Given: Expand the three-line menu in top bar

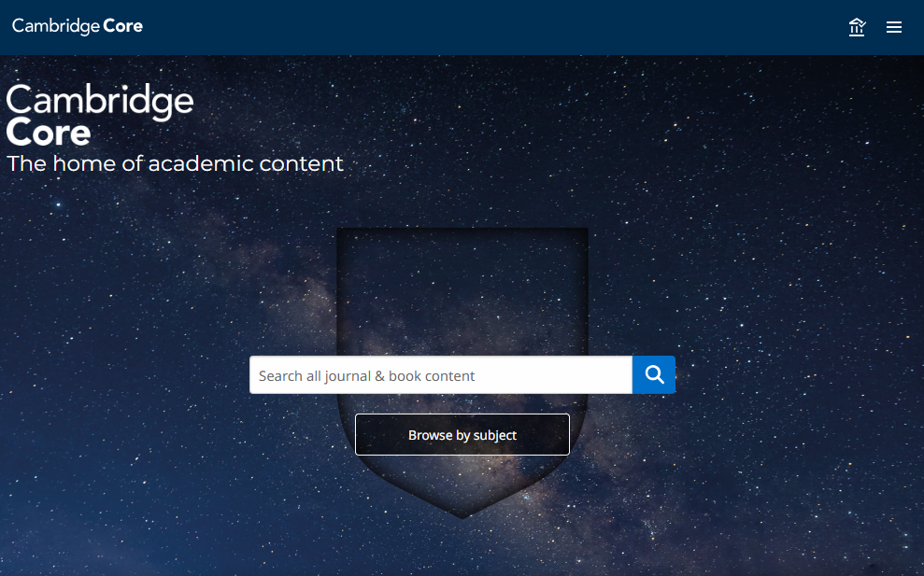Looking at the screenshot, I should click(x=894, y=27).
